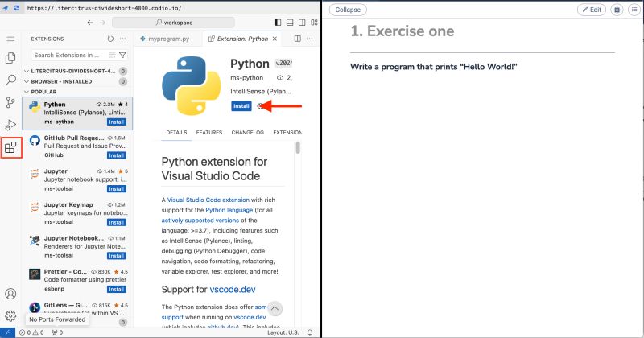The image size is (644, 338).
Task: Install the Jupyter extension
Action: click(x=117, y=189)
